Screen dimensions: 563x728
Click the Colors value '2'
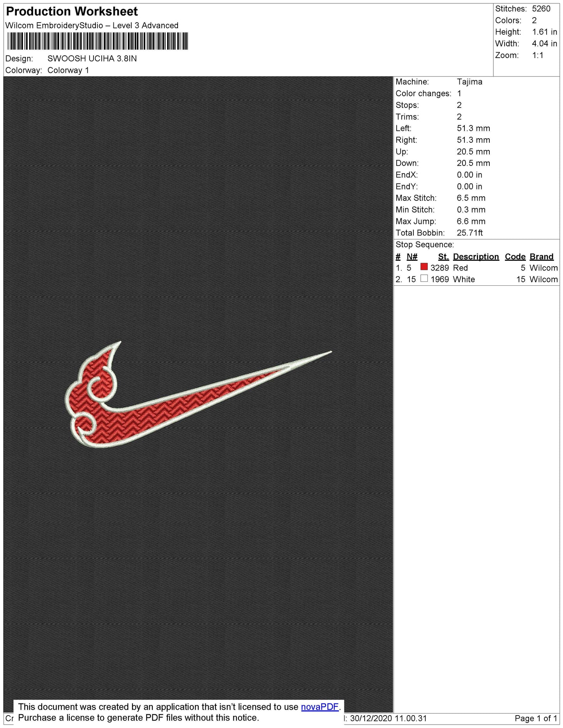click(534, 20)
